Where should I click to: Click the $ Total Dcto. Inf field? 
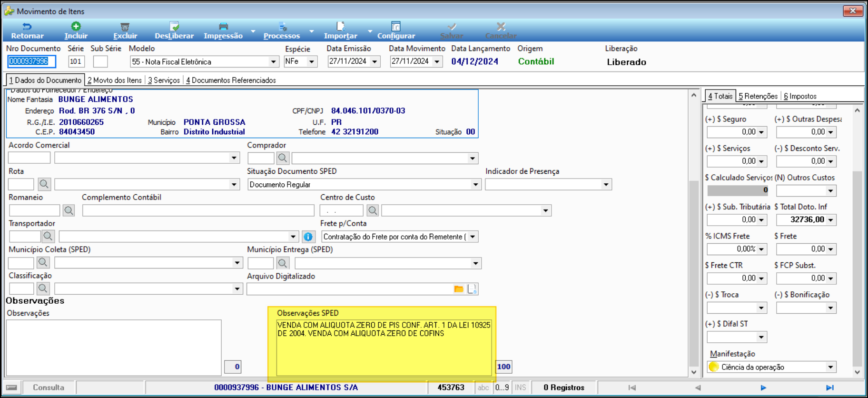coord(806,219)
